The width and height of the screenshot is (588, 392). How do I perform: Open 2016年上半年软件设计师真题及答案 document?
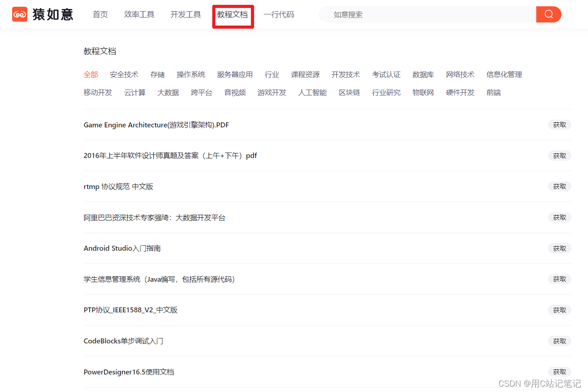[x=171, y=156]
